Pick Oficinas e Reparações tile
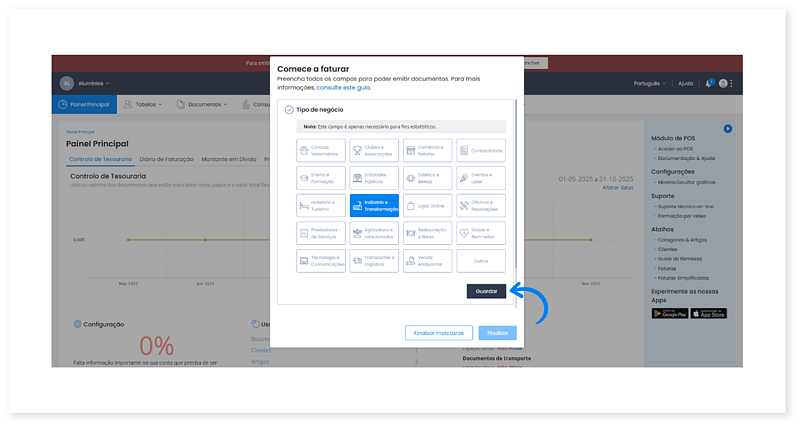Image resolution: width=800 pixels, height=427 pixels. coord(481,205)
